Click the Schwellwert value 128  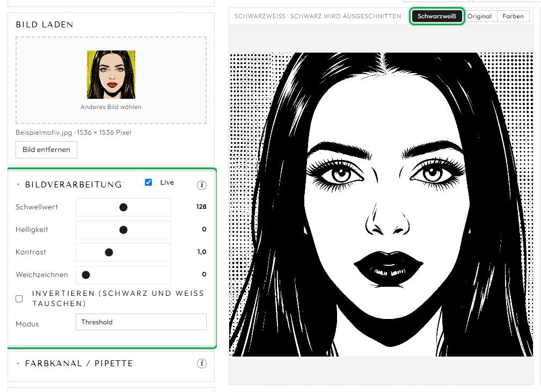click(201, 207)
